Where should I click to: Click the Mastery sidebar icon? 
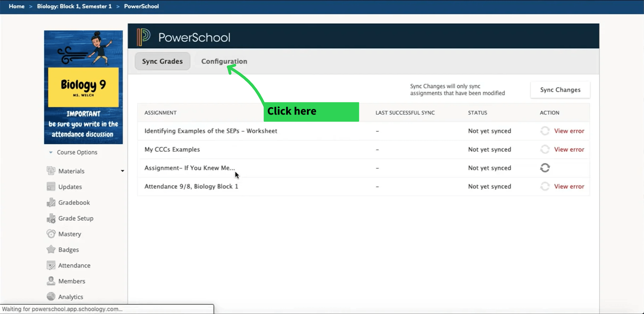pyautogui.click(x=51, y=234)
